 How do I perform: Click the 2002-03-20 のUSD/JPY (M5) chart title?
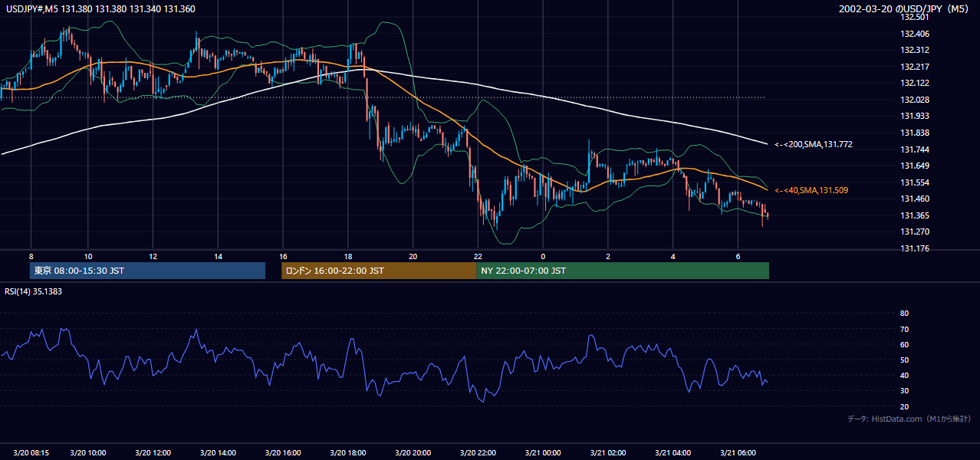[905, 9]
